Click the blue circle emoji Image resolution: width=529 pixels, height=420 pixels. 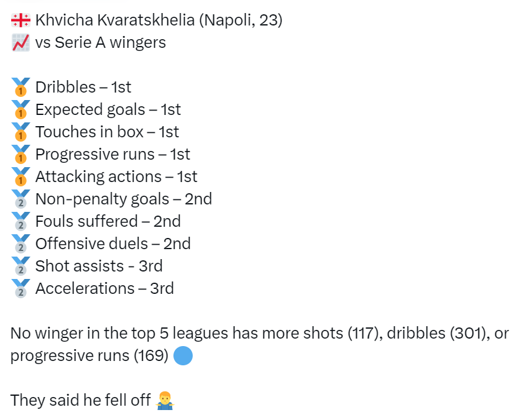[x=183, y=356]
